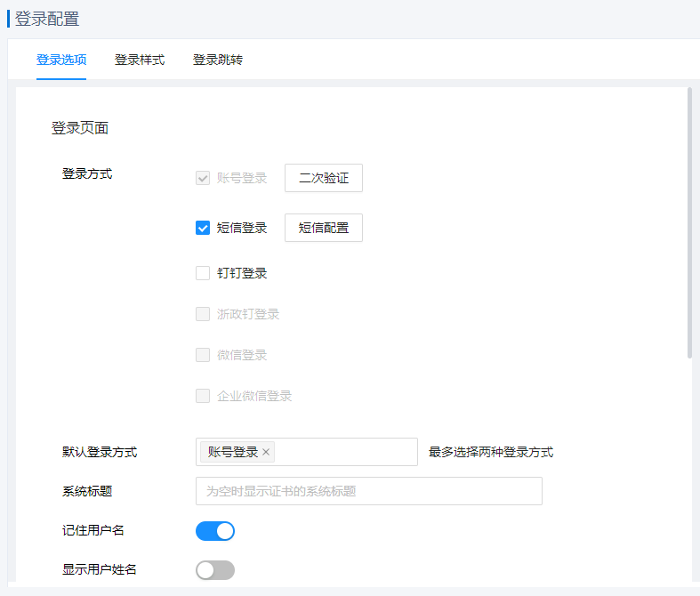This screenshot has width=700, height=596.
Task: Click the 浙政钉登录 checkbox
Action: pyautogui.click(x=203, y=314)
